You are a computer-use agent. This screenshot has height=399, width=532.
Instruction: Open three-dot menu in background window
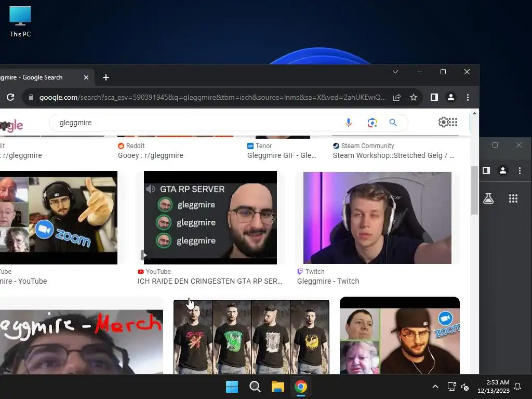(x=520, y=170)
